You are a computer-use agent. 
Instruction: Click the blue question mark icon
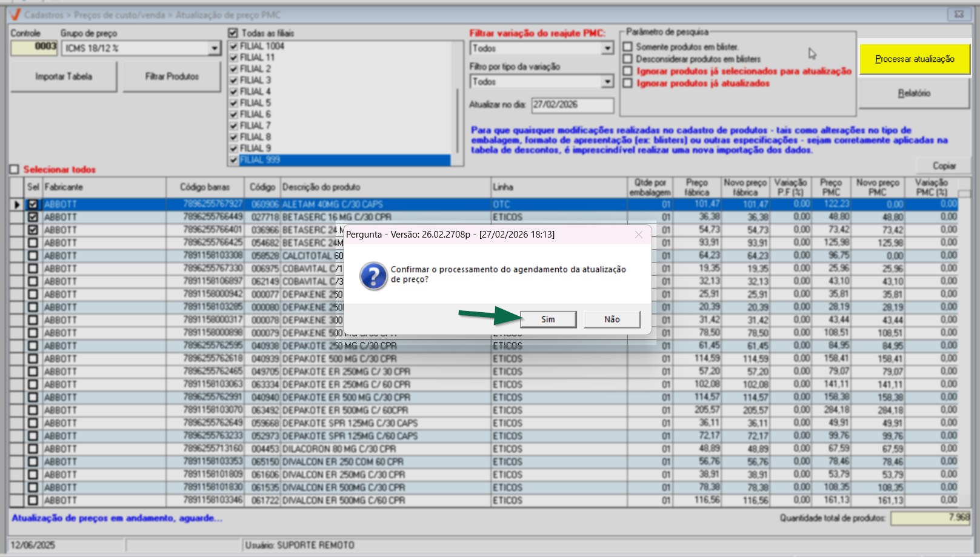pyautogui.click(x=373, y=276)
